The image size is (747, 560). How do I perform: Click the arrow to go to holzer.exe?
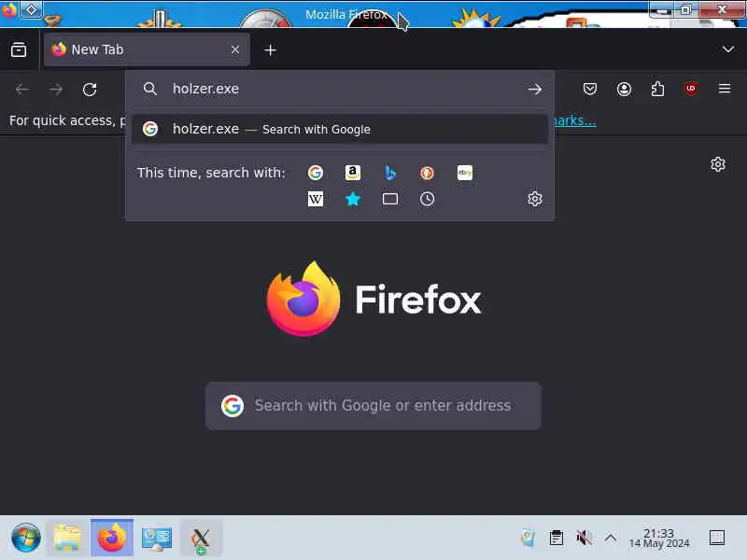click(x=534, y=89)
